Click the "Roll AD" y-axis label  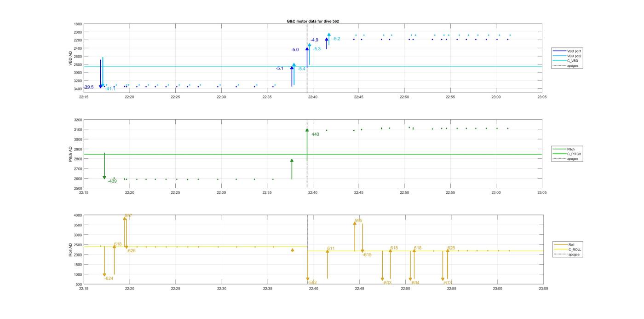pos(70,249)
